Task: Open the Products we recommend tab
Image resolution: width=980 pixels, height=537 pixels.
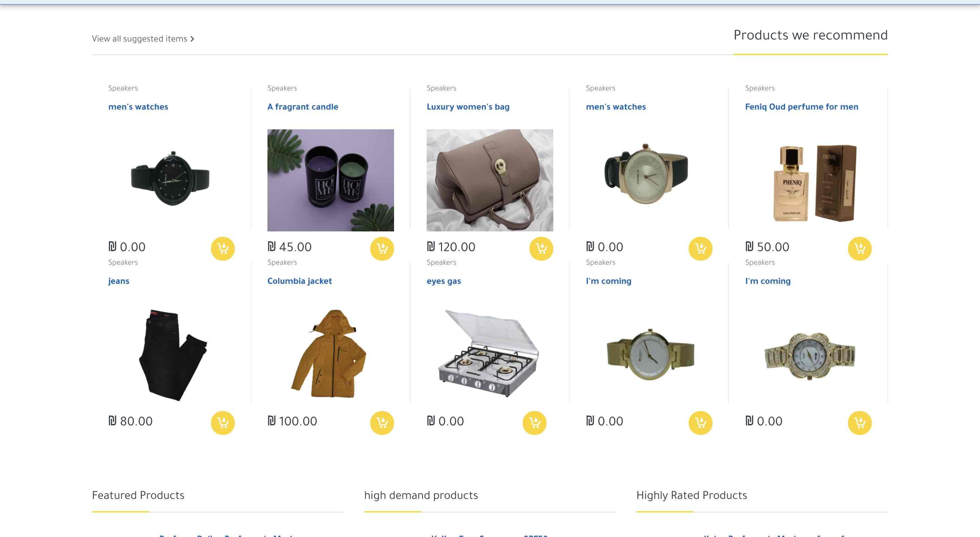Action: click(810, 35)
